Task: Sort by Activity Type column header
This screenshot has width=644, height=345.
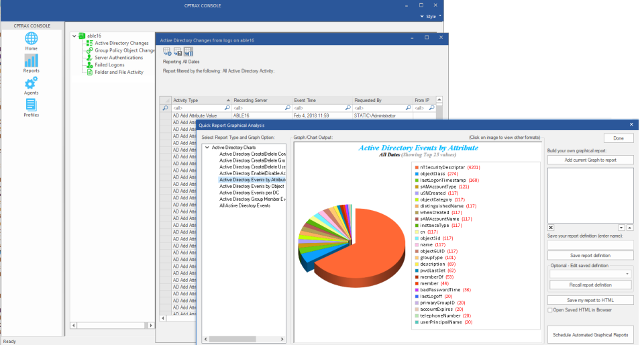Action: [201, 100]
